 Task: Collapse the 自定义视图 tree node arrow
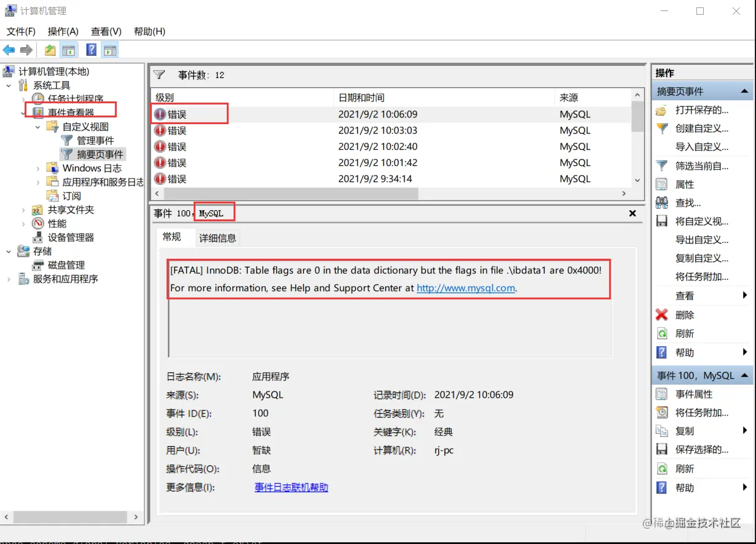click(x=38, y=127)
